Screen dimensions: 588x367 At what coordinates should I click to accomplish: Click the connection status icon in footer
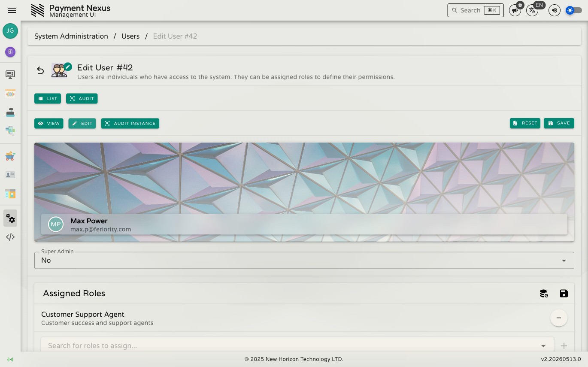(10, 359)
